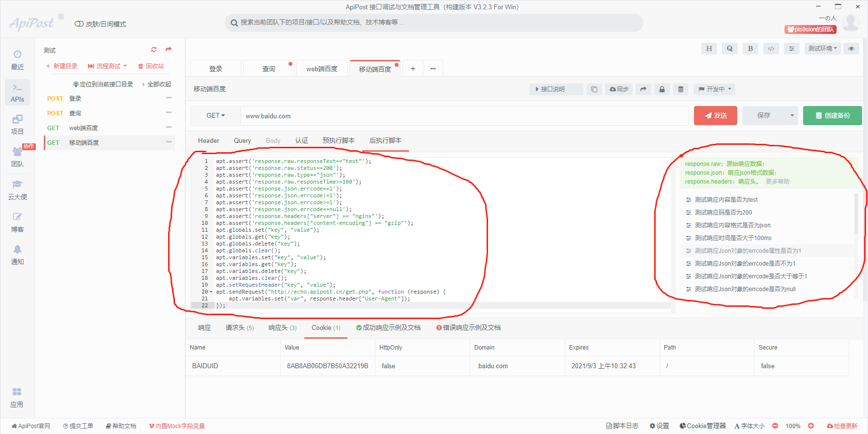Viewport: 868px width, 434px height.
Task: Click 检查更新 to check updates
Action: 842,426
